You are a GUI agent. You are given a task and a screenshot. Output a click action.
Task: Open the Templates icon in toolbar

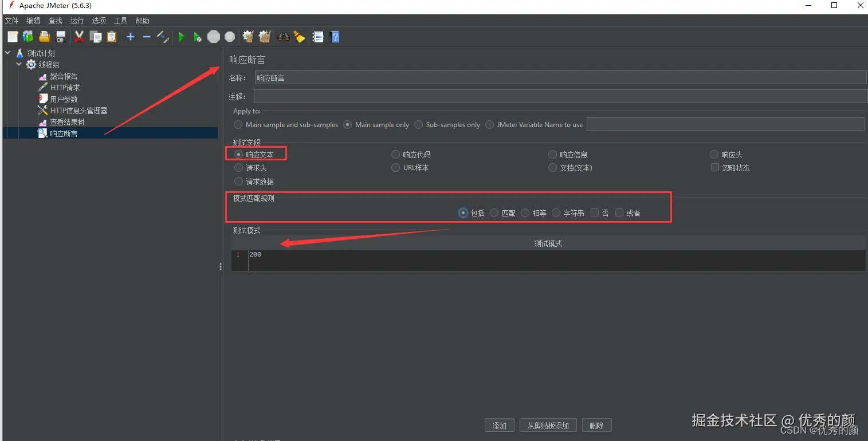(28, 37)
